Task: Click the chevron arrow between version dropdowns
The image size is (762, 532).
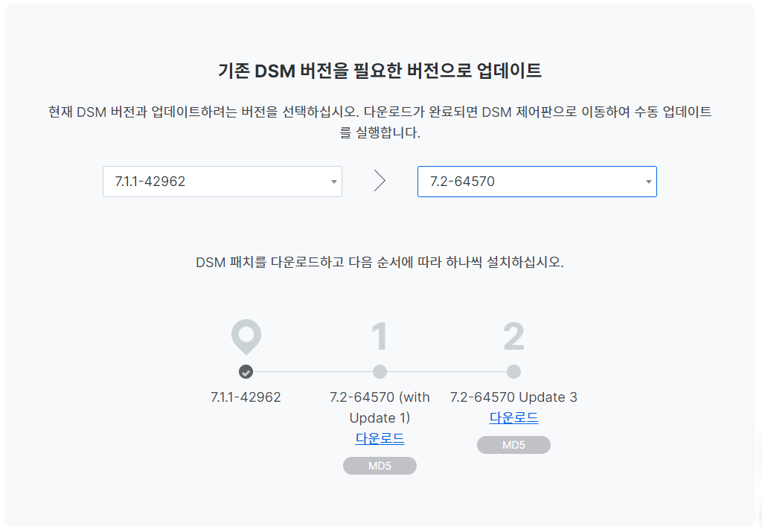Action: point(380,181)
